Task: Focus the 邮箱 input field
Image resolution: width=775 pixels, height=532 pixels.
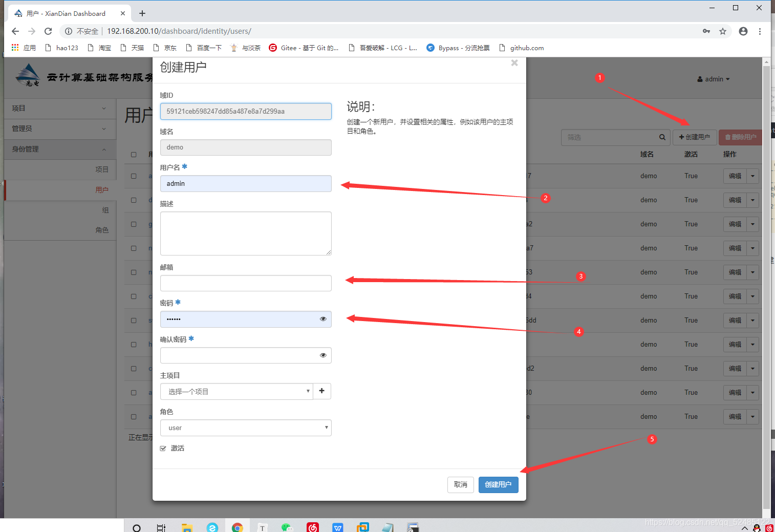Action: [x=246, y=283]
